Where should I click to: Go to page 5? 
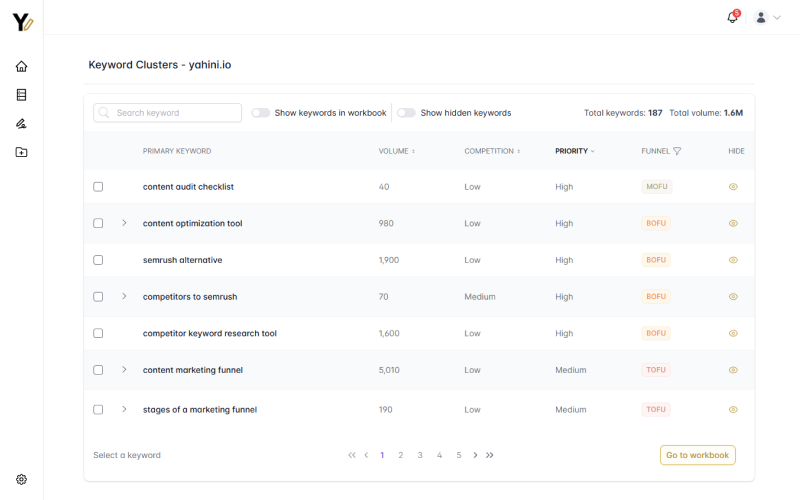[x=459, y=455]
